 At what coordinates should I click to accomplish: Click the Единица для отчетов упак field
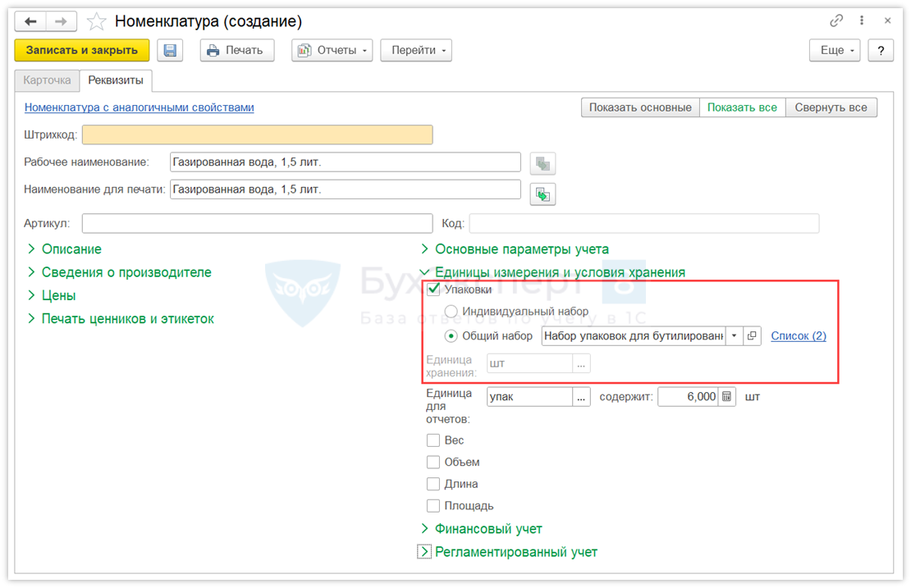click(x=530, y=396)
